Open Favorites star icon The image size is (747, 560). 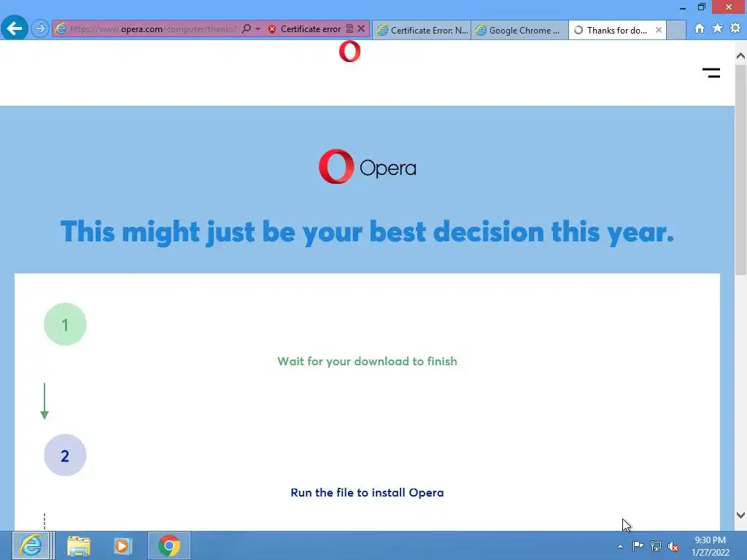pos(717,28)
